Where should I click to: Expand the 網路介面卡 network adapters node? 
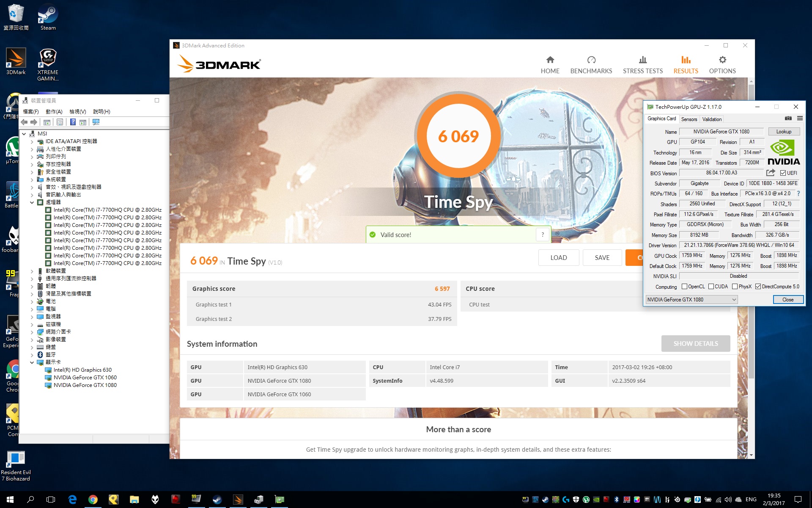[32, 332]
